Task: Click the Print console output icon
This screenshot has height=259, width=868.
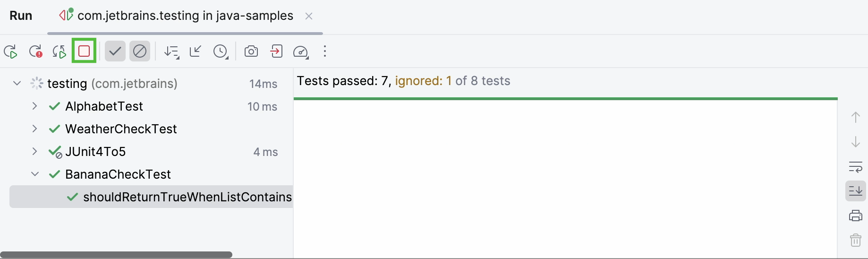Action: click(855, 216)
